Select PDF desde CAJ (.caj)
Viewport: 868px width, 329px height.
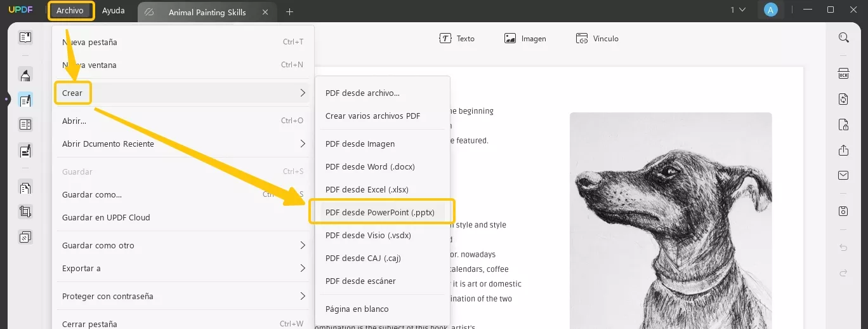(383, 258)
